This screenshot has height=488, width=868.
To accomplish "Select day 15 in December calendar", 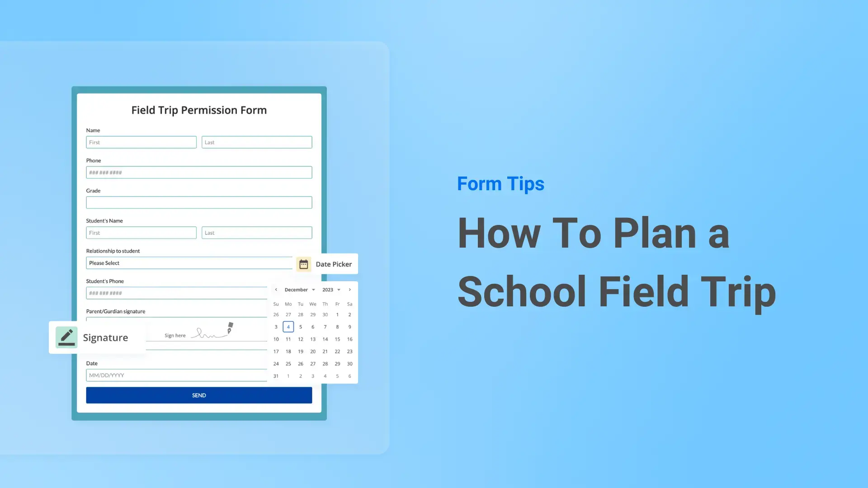I will pyautogui.click(x=337, y=339).
